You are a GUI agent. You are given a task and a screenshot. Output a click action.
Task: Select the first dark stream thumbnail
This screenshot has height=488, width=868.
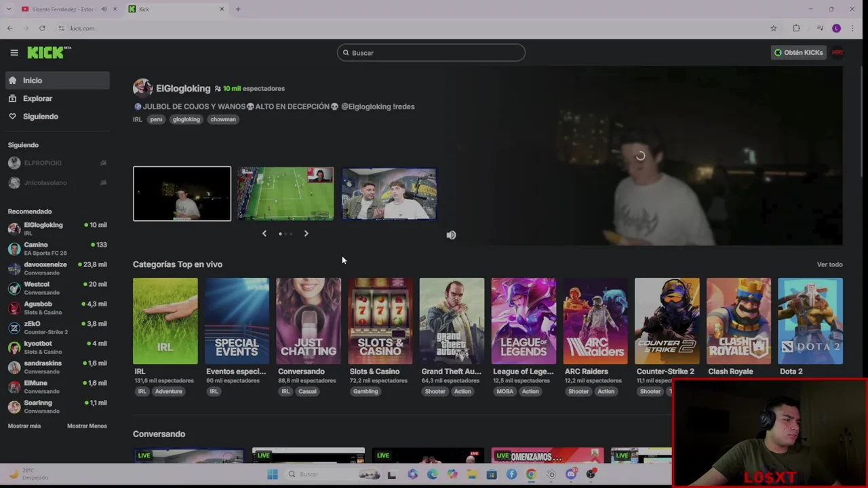coord(182,194)
